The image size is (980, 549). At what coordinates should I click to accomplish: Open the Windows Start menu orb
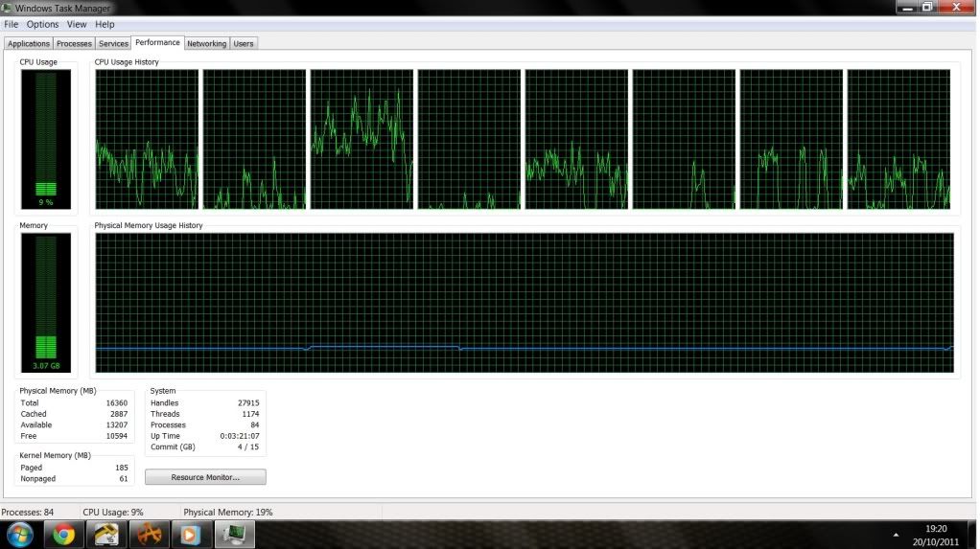coord(20,536)
